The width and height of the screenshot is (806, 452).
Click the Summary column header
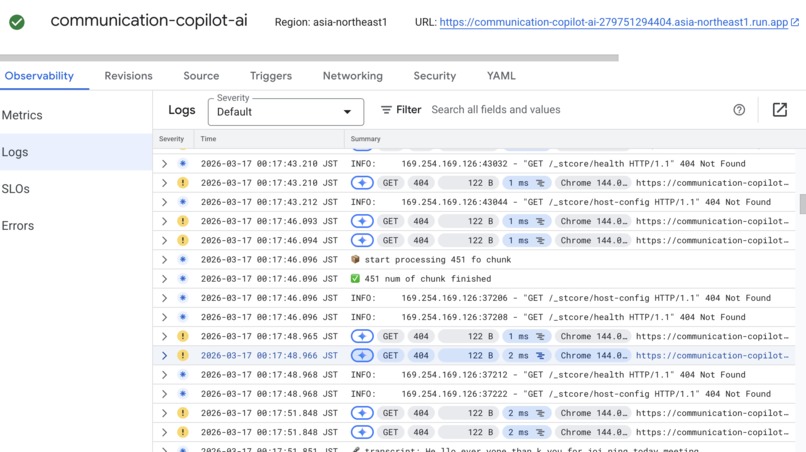pyautogui.click(x=365, y=139)
